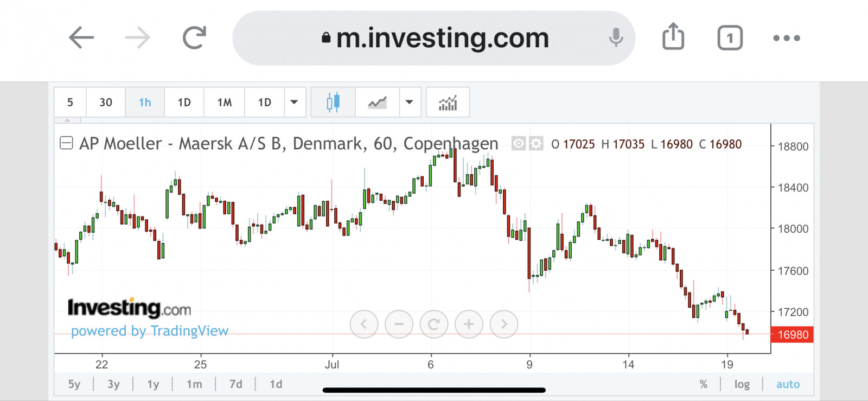Tap the share page icon
Image resolution: width=868 pixels, height=401 pixels.
tap(673, 37)
